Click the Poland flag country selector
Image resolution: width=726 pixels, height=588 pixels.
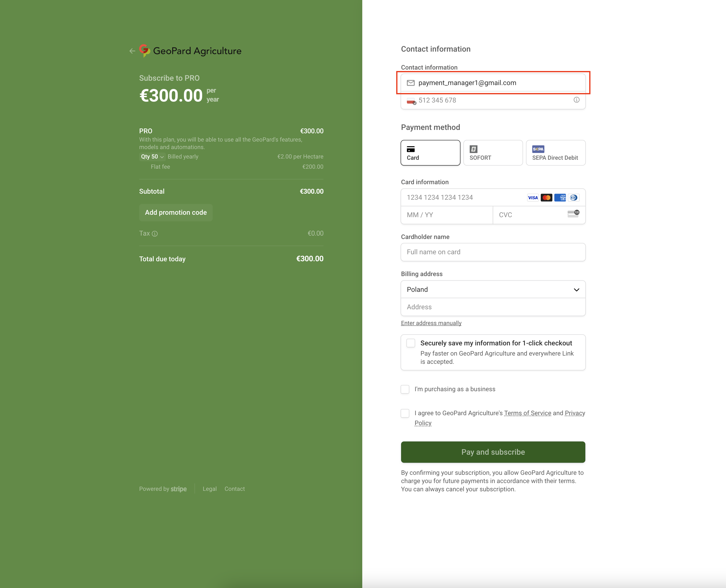click(411, 101)
